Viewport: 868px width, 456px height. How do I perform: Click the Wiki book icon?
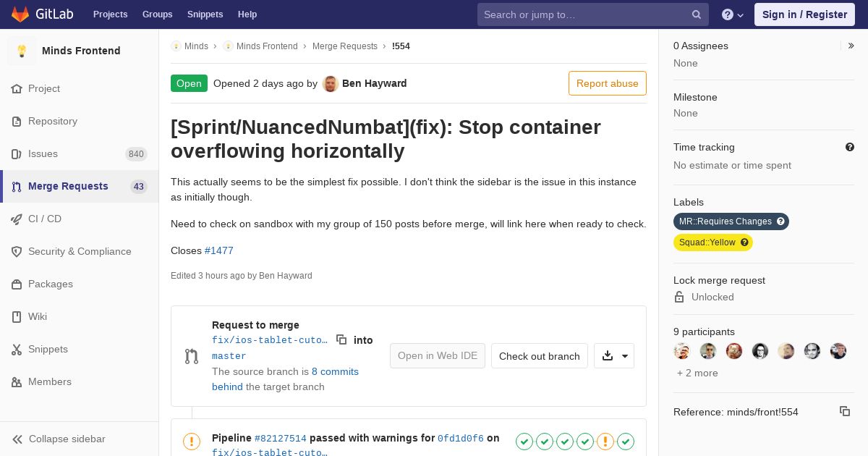(x=17, y=317)
